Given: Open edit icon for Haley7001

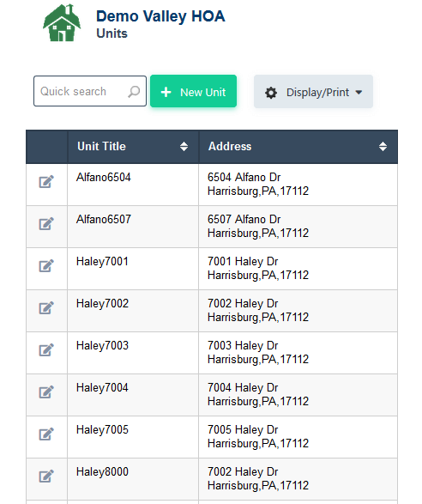Looking at the screenshot, I should pos(46,266).
